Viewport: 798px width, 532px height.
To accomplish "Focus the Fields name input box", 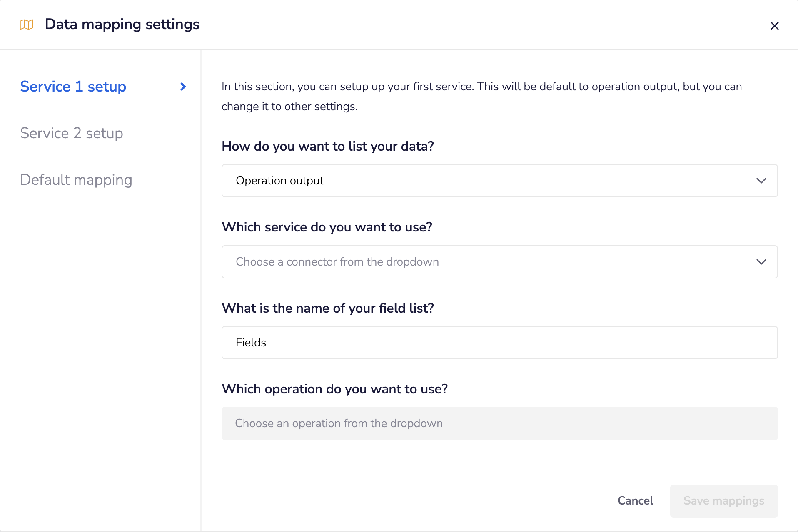I will point(499,343).
